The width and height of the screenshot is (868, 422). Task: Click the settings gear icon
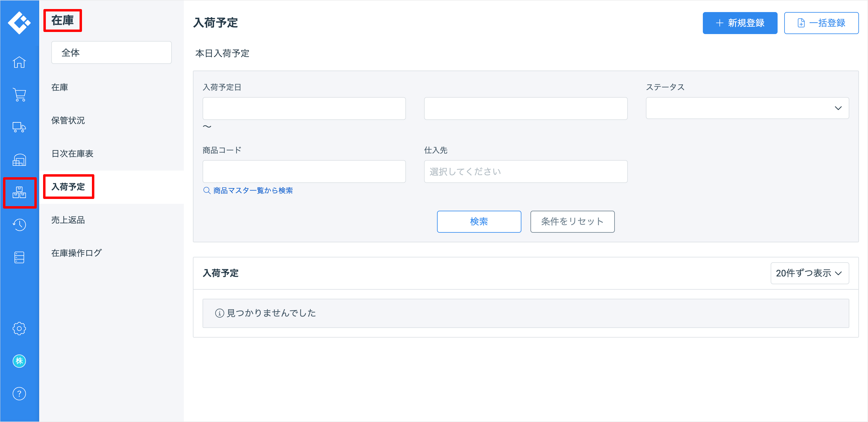click(19, 329)
